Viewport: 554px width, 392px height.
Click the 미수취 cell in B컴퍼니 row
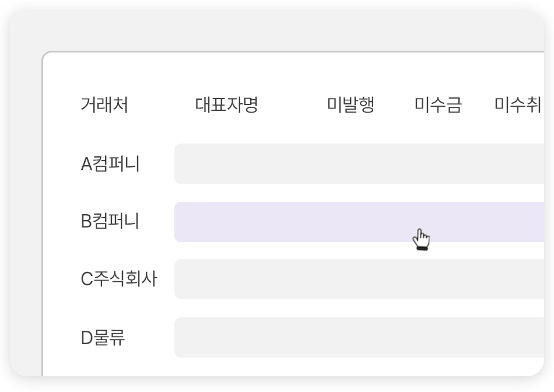click(518, 222)
